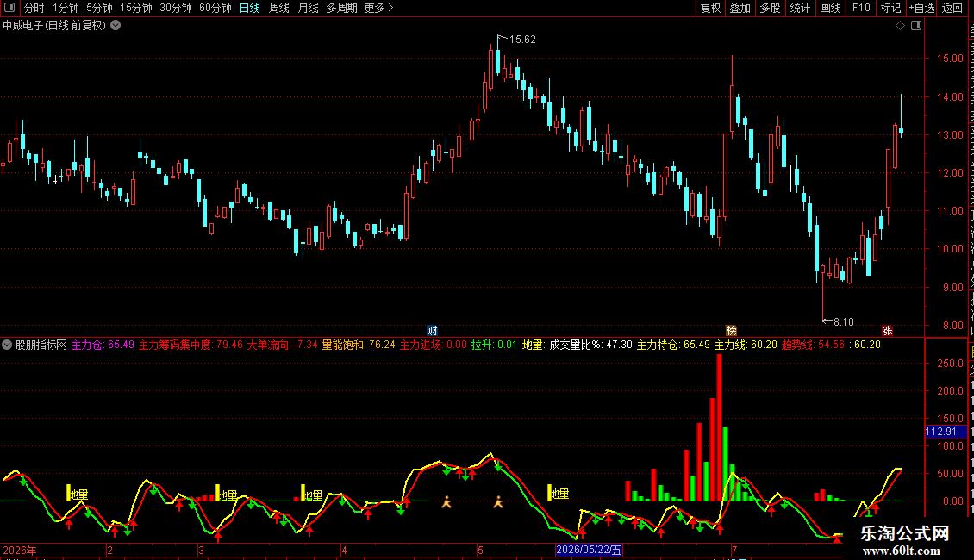Image resolution: width=974 pixels, height=560 pixels.
Task: Click the first orange person signal icon
Action: tap(446, 502)
